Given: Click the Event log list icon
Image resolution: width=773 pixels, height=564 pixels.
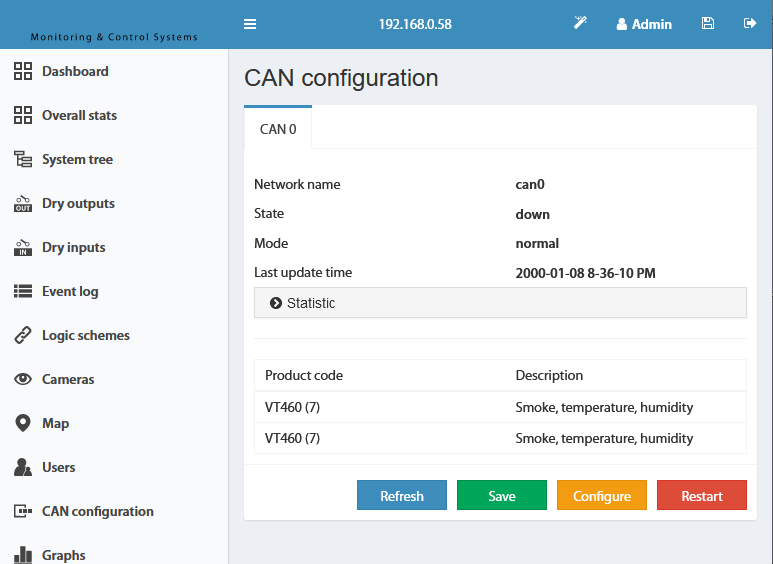Looking at the screenshot, I should 23,291.
